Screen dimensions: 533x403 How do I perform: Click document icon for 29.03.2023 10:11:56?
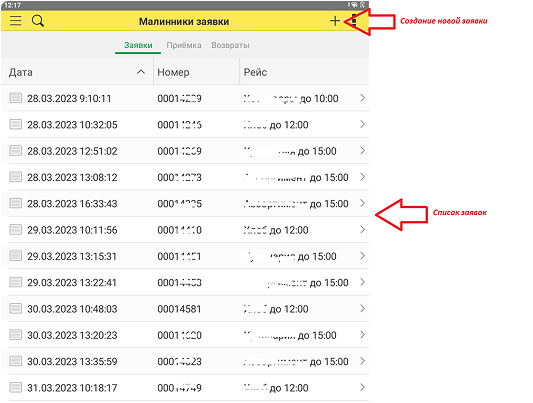coord(16,229)
